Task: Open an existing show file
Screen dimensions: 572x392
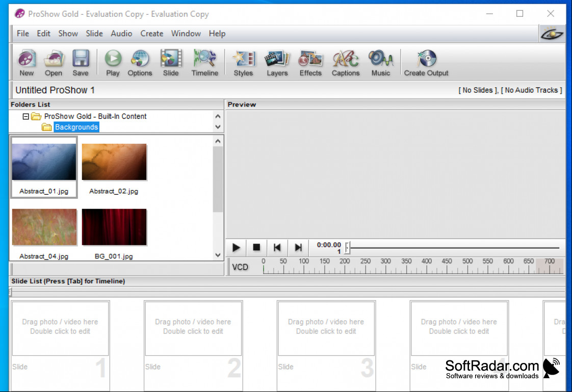Action: coord(53,63)
